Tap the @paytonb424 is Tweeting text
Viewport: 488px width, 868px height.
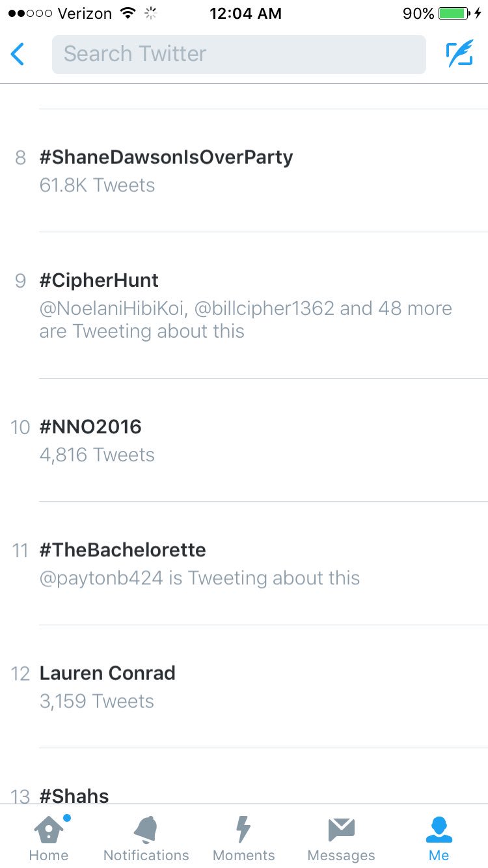tap(199, 578)
